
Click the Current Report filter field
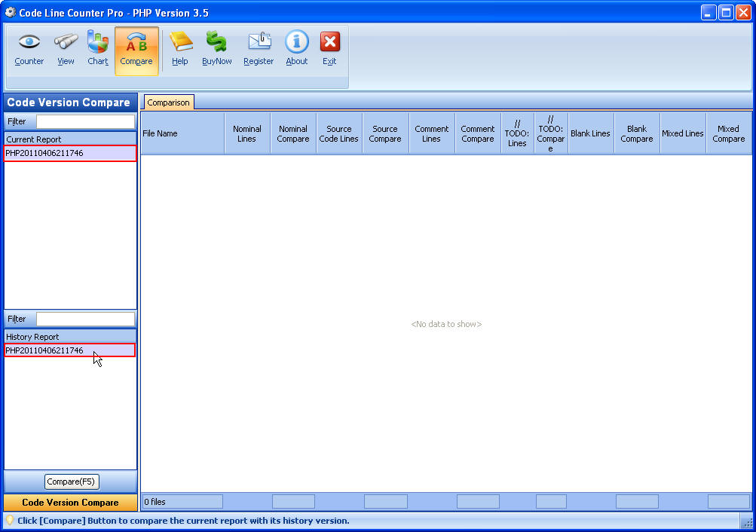pyautogui.click(x=85, y=121)
